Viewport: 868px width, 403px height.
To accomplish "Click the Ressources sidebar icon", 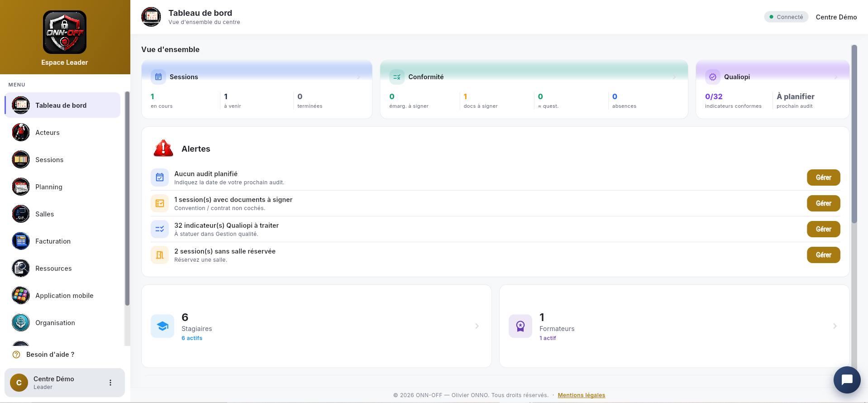I will (21, 268).
